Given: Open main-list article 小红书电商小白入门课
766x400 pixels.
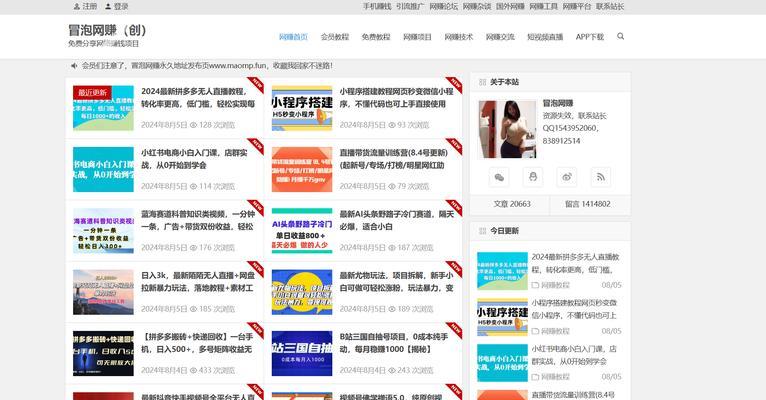Looking at the screenshot, I should [x=194, y=159].
